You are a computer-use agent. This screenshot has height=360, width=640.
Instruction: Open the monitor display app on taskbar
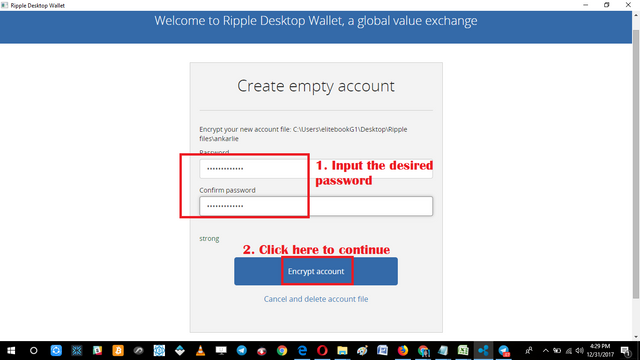click(221, 351)
